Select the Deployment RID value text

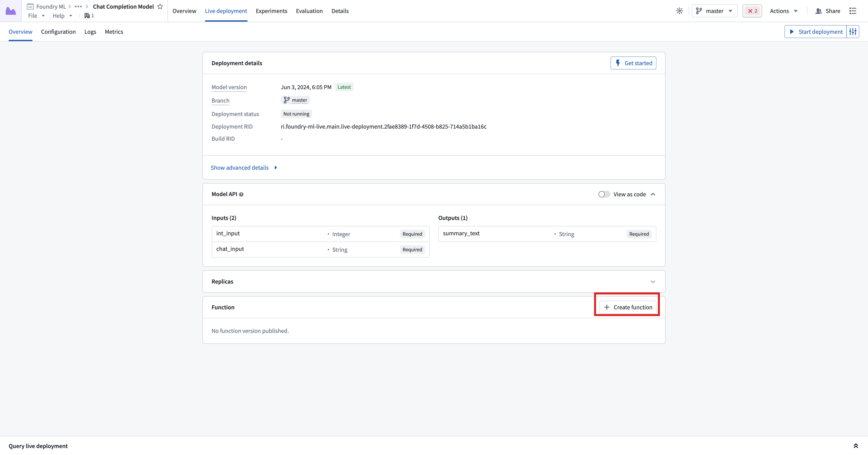(x=383, y=126)
